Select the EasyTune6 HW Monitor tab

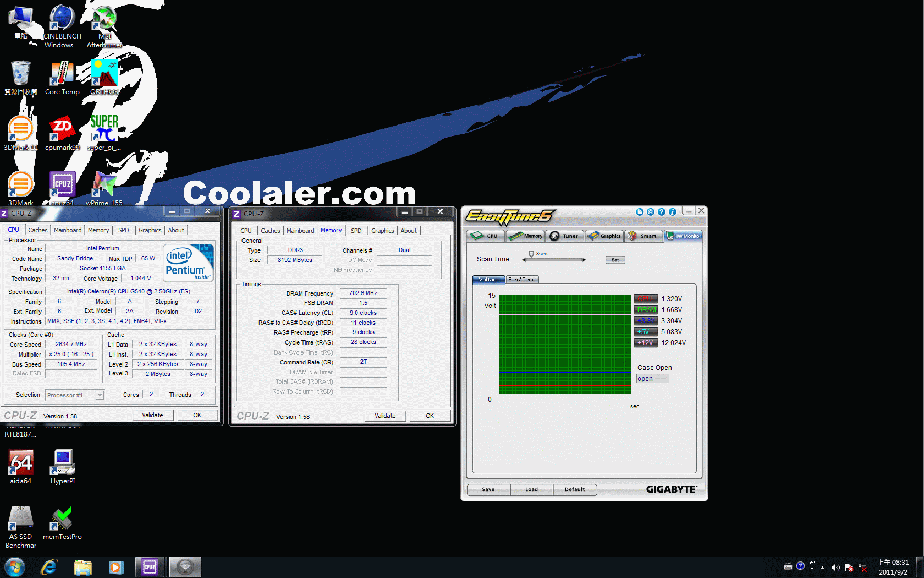tap(684, 236)
